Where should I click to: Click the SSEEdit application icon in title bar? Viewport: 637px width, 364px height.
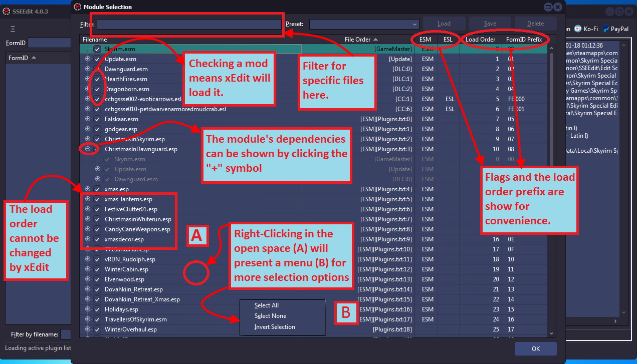(7, 12)
